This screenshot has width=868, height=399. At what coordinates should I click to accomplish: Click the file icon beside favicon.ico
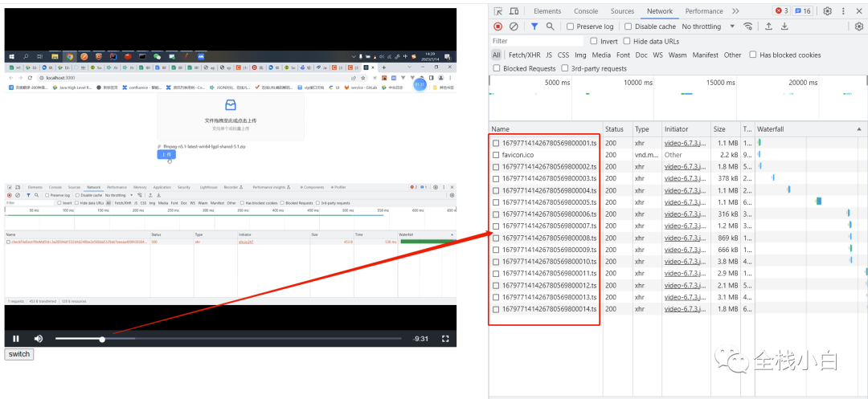click(x=496, y=155)
